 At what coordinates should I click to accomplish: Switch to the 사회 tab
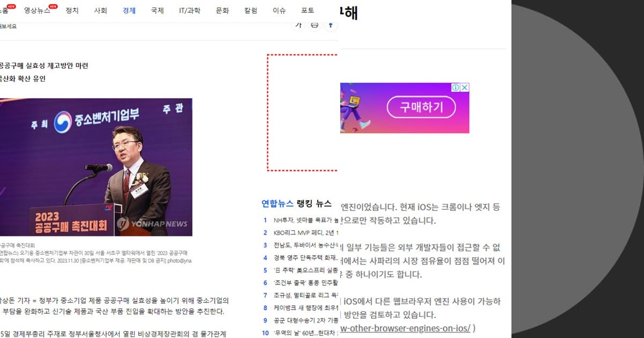point(100,11)
